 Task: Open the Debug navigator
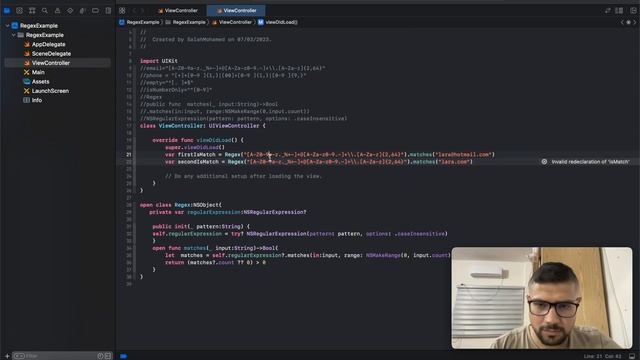(82, 11)
